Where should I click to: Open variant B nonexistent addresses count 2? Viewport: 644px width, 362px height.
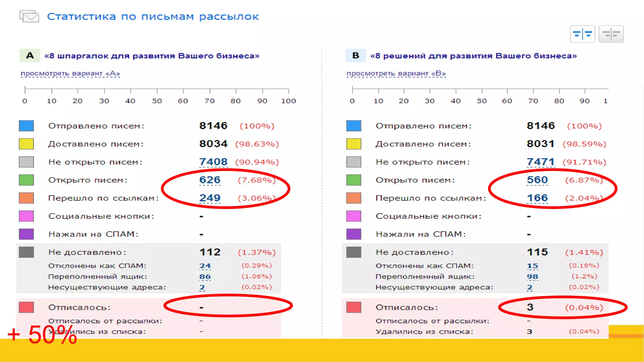(530, 287)
